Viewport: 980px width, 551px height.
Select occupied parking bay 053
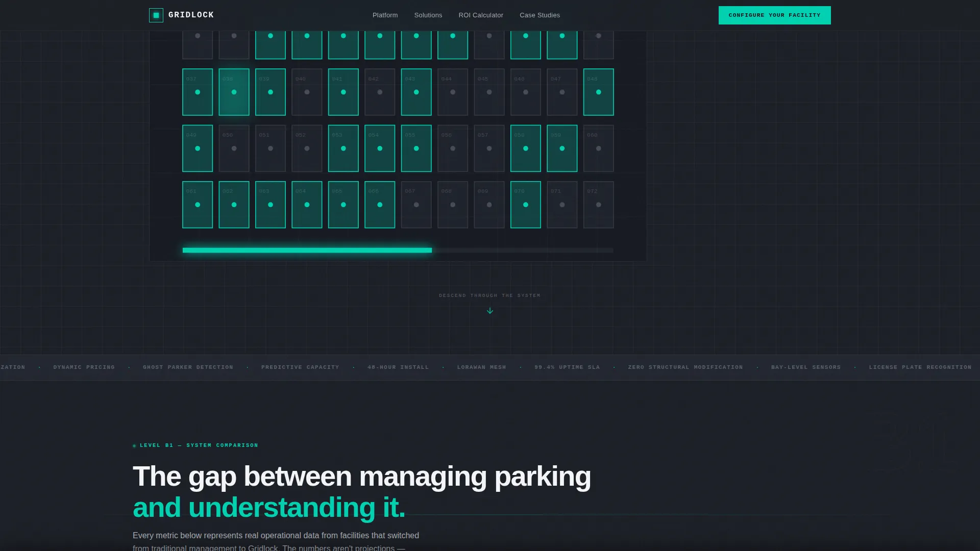(x=344, y=148)
